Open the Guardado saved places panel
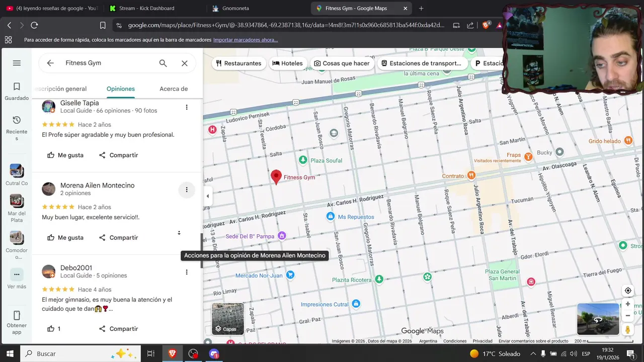 click(x=17, y=91)
